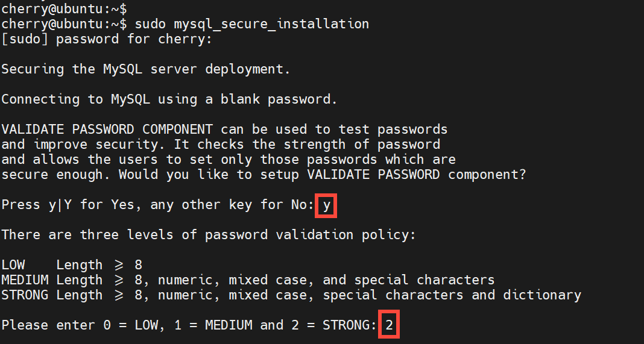This screenshot has height=344, width=644.
Task: Click the STRONG policy level row
Action: coord(291,295)
